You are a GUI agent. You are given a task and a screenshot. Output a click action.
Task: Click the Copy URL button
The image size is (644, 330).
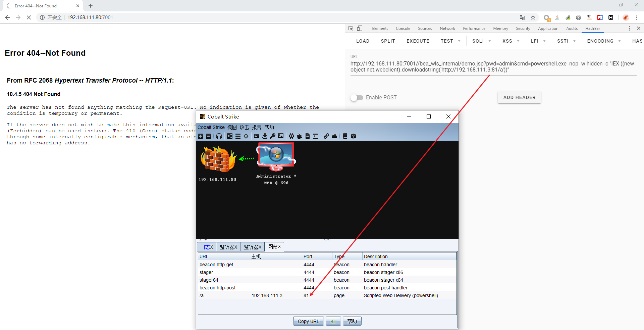309,321
